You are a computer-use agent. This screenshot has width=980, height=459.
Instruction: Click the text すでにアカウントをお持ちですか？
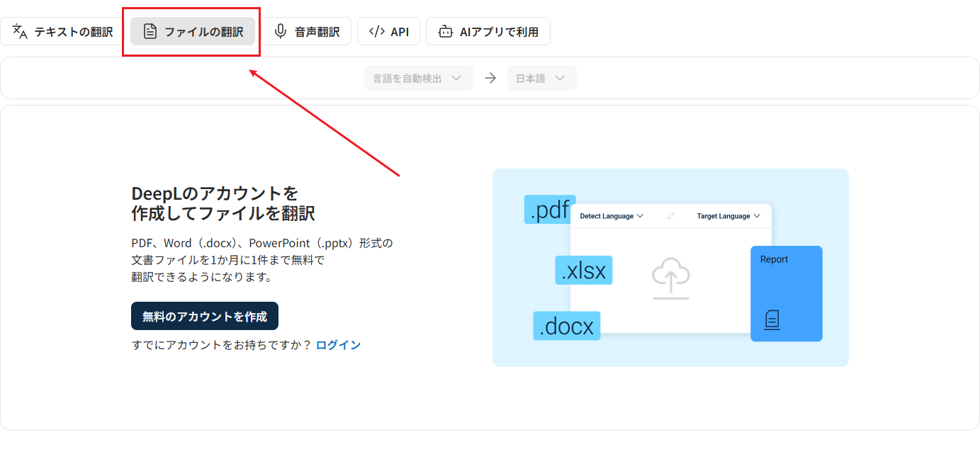point(222,345)
